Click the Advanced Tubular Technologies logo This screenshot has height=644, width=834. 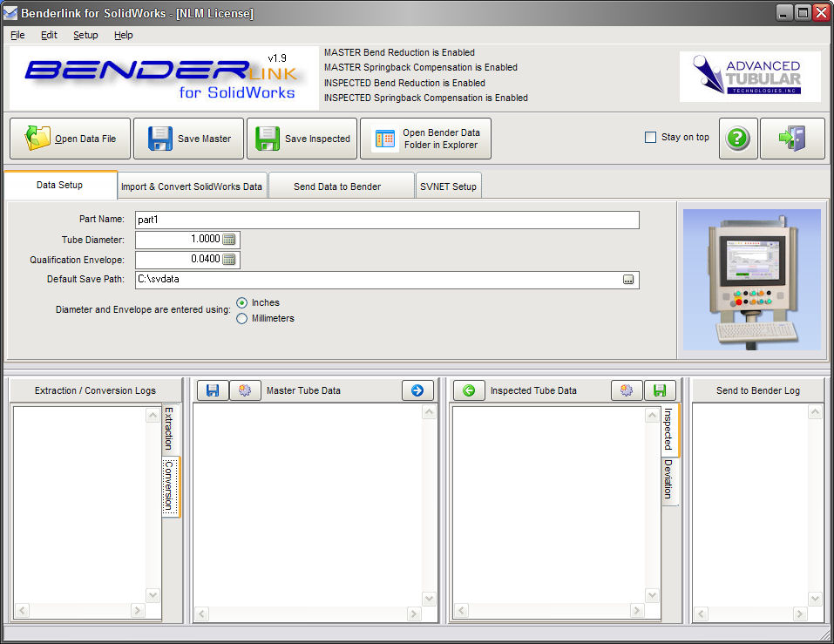(x=750, y=77)
